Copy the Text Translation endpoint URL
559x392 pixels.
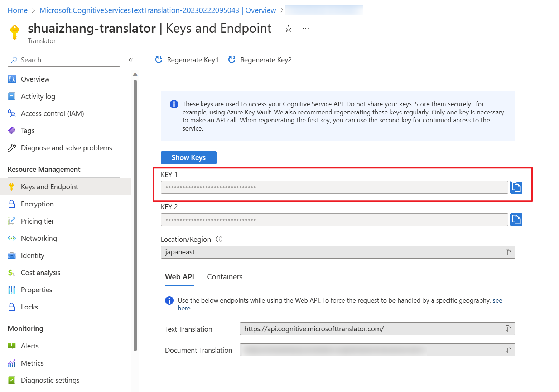click(x=508, y=328)
